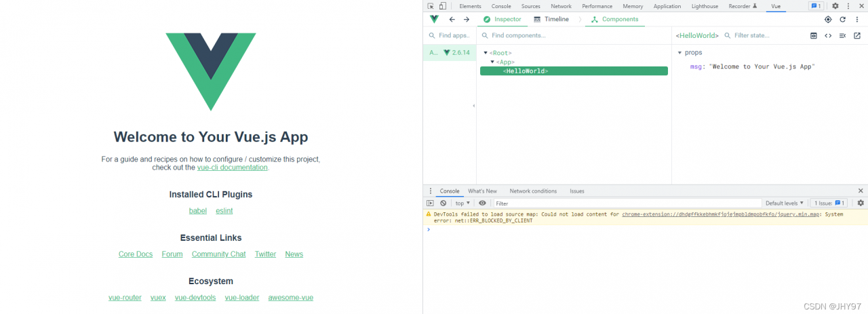Open the console drawer three-dot menu
This screenshot has width=868, height=314.
coord(431,191)
